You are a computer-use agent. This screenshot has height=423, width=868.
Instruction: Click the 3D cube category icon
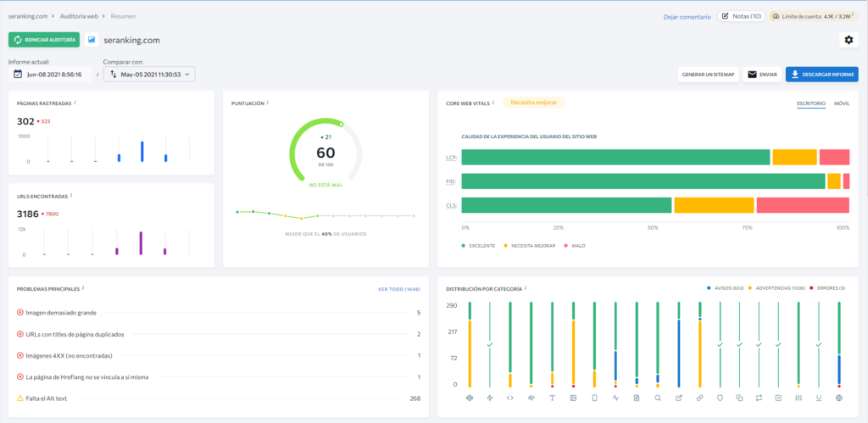pos(470,398)
